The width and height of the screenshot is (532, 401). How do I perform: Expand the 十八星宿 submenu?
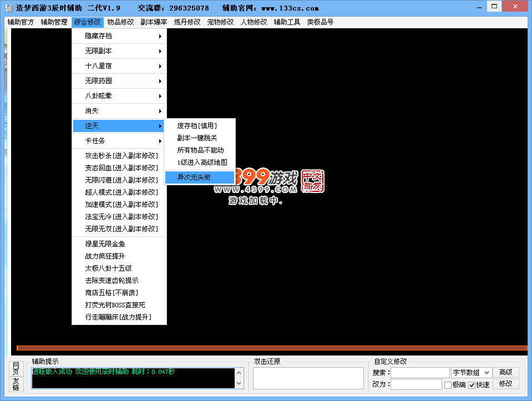(x=119, y=66)
